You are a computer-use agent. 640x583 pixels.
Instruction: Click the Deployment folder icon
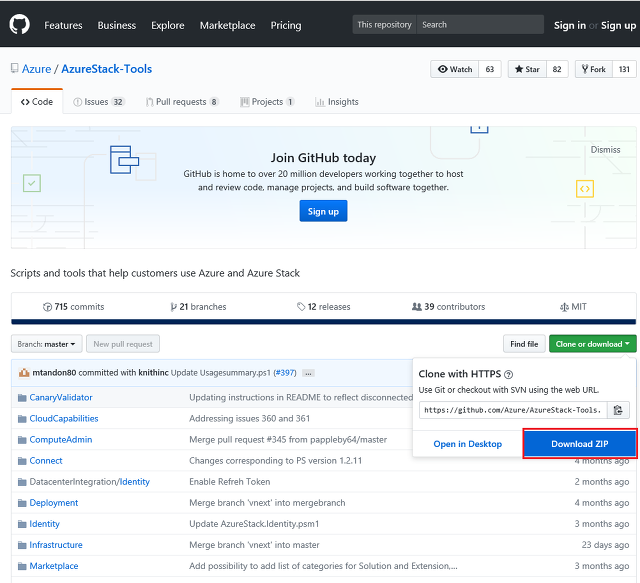(22, 503)
